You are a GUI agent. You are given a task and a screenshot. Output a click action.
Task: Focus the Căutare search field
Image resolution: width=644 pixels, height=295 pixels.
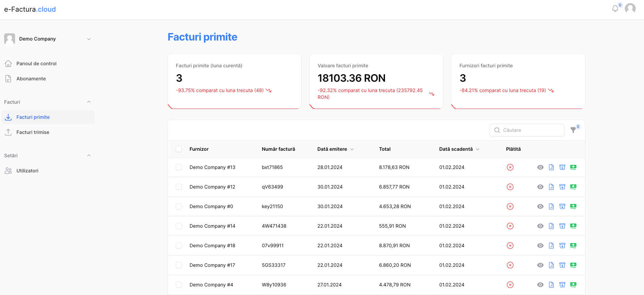click(x=527, y=130)
